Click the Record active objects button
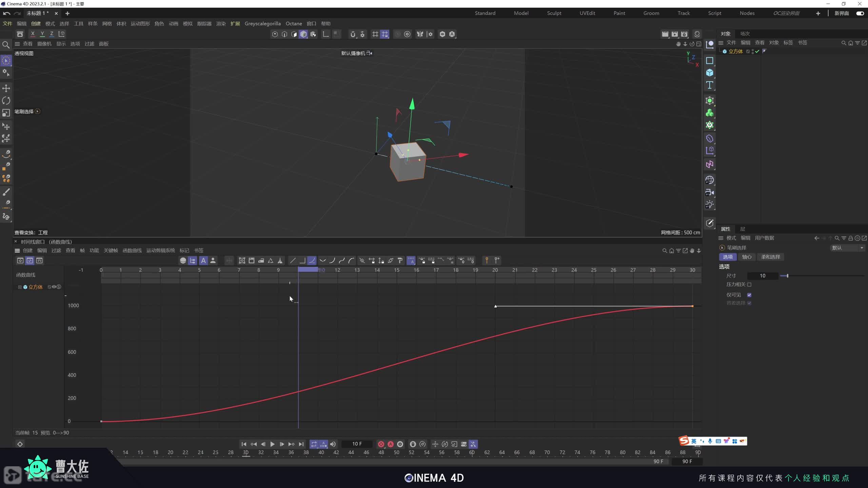 (x=381, y=444)
